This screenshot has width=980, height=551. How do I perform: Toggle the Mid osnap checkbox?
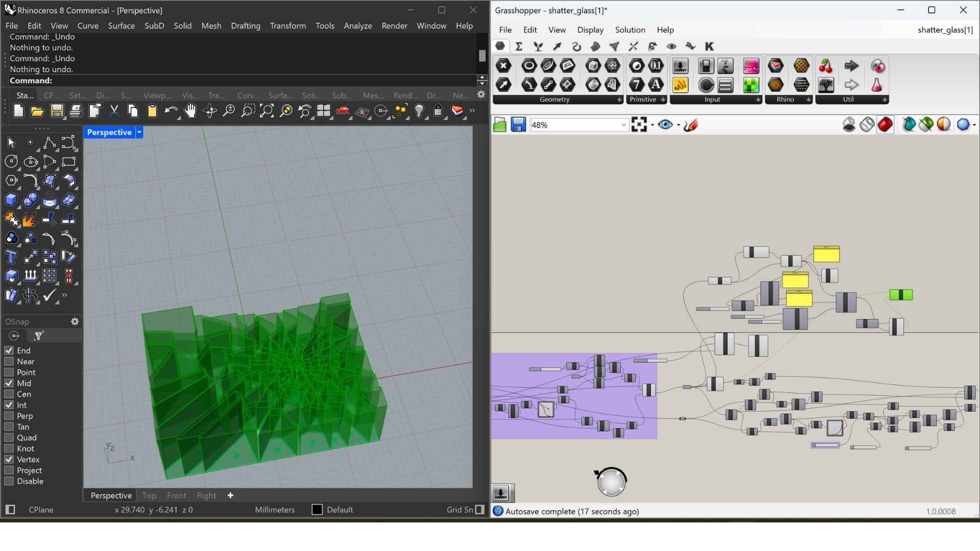(x=9, y=383)
